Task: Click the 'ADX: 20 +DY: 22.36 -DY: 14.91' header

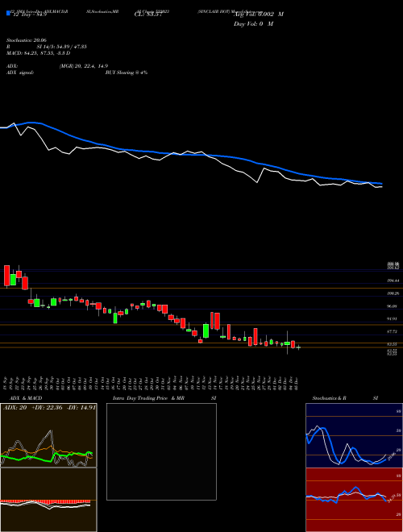Action: (49, 408)
